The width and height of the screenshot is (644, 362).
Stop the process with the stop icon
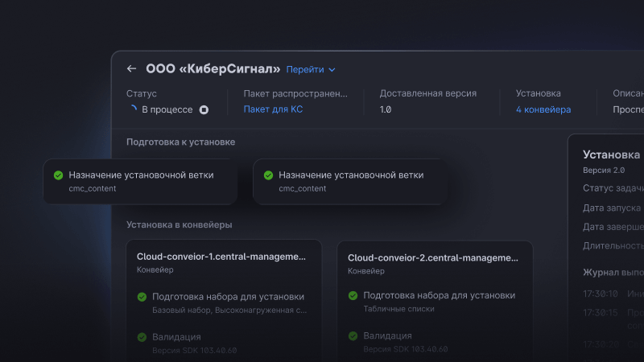pyautogui.click(x=204, y=109)
